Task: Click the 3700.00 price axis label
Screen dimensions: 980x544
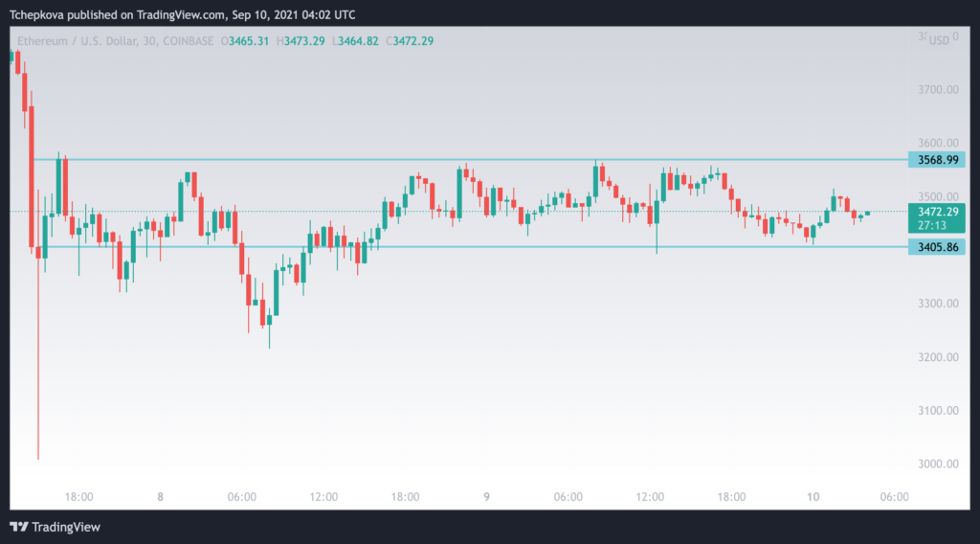Action: 938,90
